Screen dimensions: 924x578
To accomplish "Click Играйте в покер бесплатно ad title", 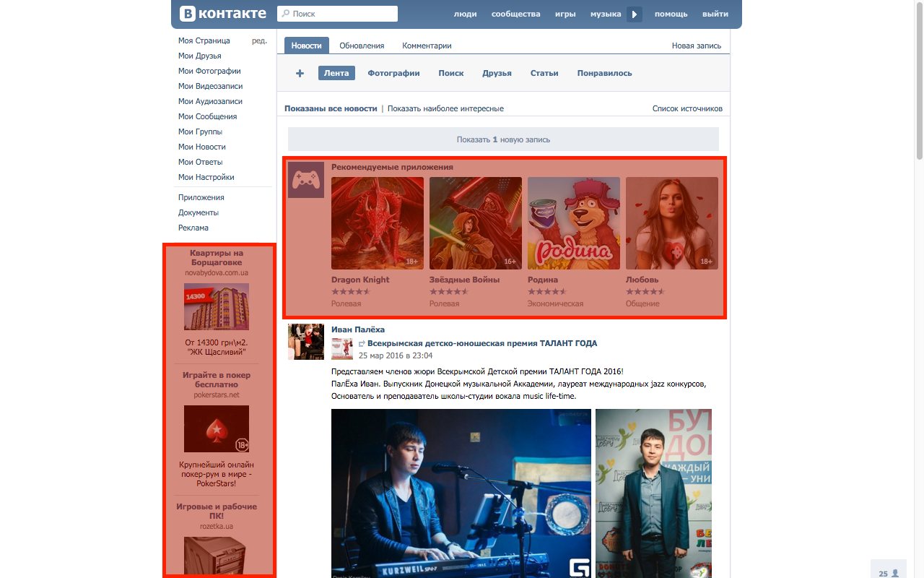I will (x=217, y=380).
